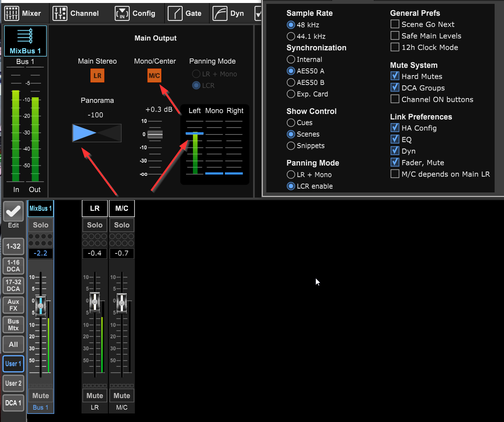This screenshot has height=422, width=504.
Task: Uncheck Hard Mutes
Action: [395, 76]
